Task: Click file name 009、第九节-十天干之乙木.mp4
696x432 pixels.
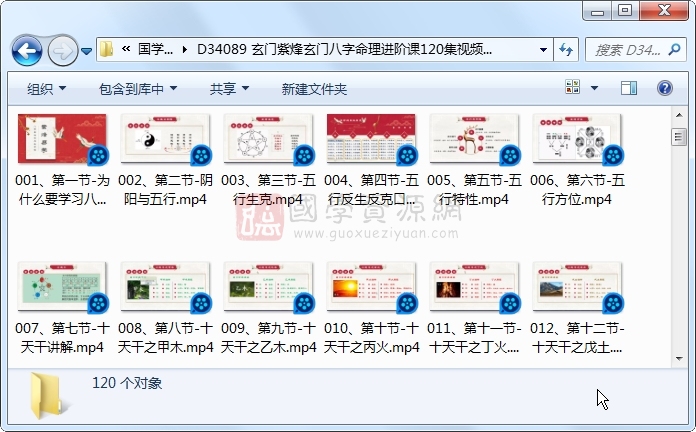Action: (x=268, y=337)
